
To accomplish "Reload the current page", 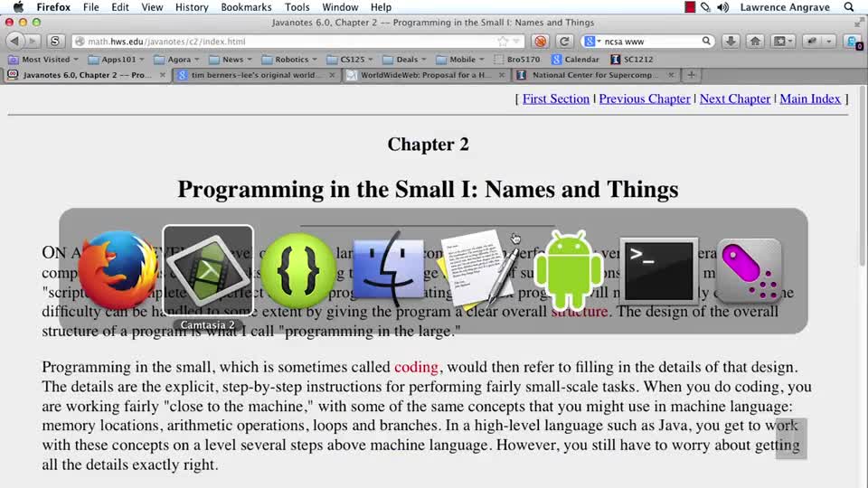I will (x=564, y=41).
